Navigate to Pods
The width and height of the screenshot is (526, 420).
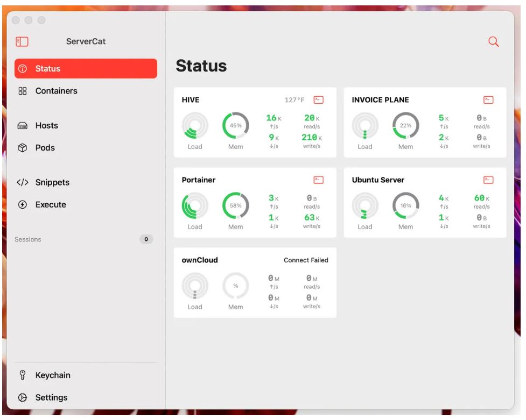pos(45,148)
